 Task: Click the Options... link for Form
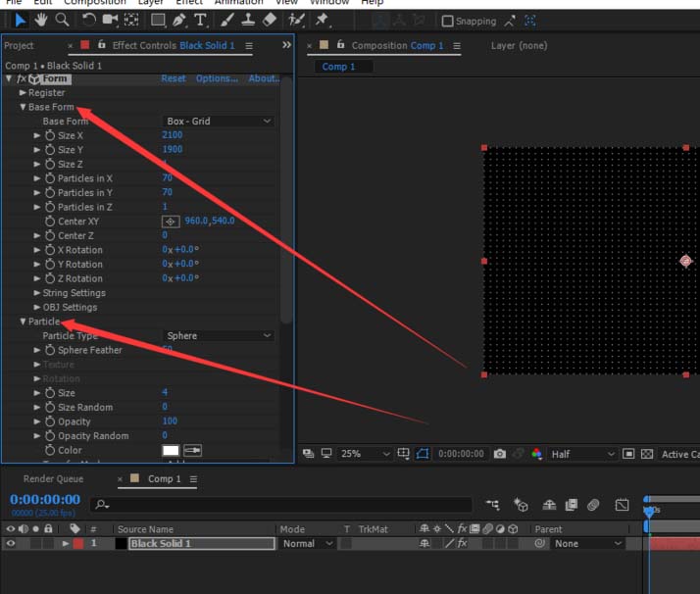[x=216, y=78]
